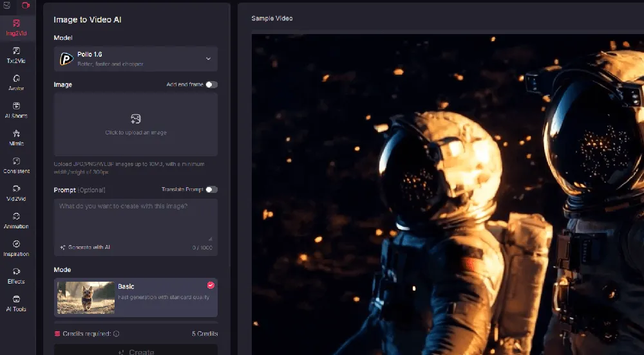Select the Basic mode radio check
The height and width of the screenshot is (355, 644).
211,285
